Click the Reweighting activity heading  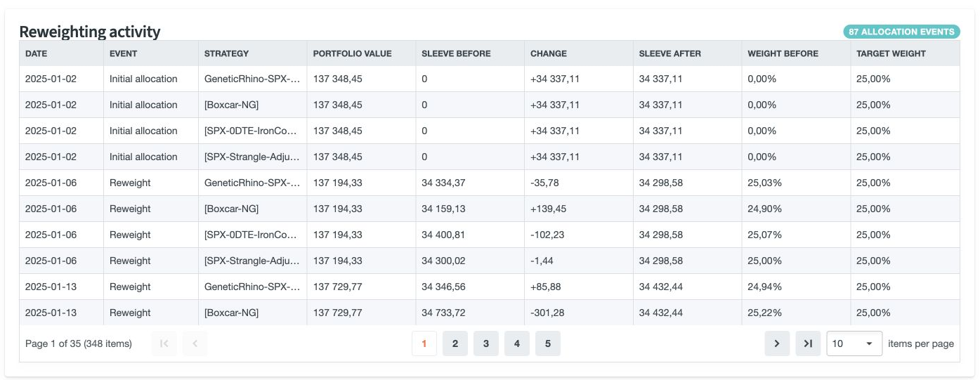click(x=90, y=32)
